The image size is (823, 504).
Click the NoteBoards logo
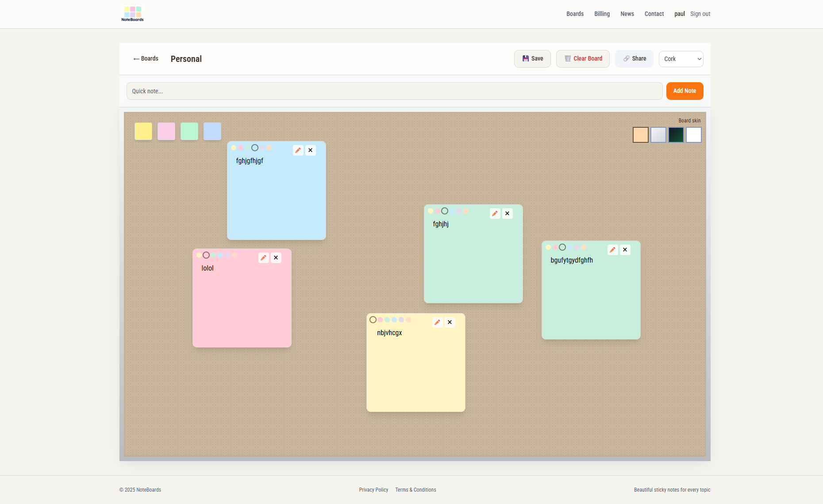132,14
